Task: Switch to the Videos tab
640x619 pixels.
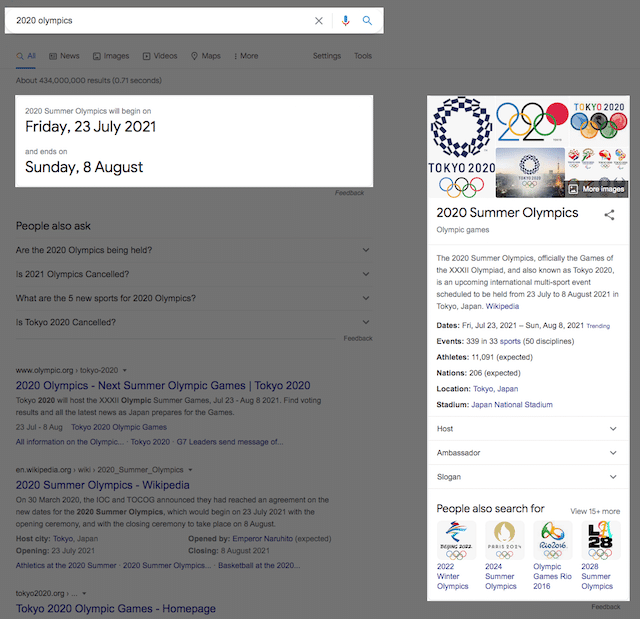Action: coord(160,56)
